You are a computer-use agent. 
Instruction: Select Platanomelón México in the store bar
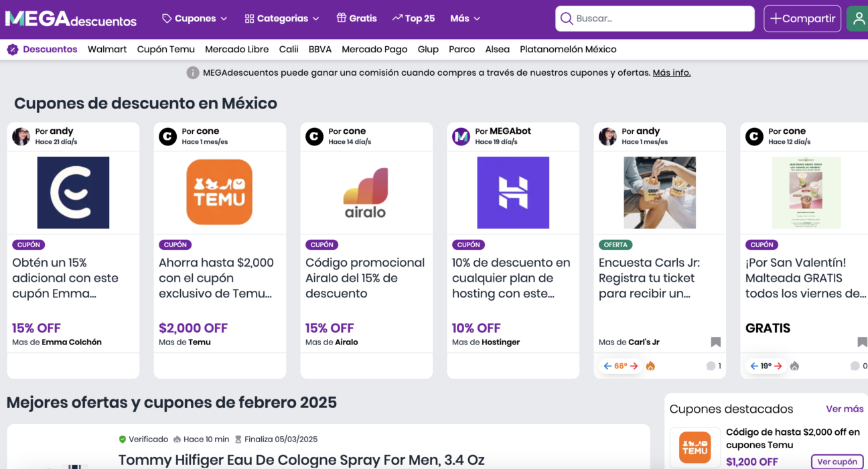568,50
